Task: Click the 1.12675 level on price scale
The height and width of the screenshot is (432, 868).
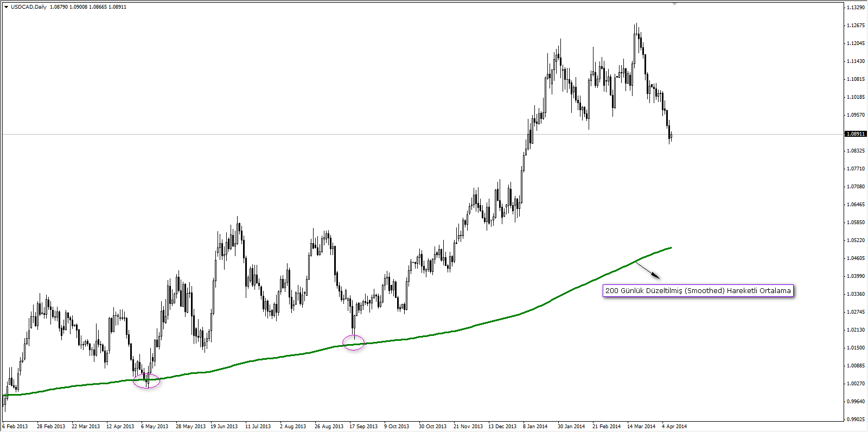Action: tap(856, 26)
